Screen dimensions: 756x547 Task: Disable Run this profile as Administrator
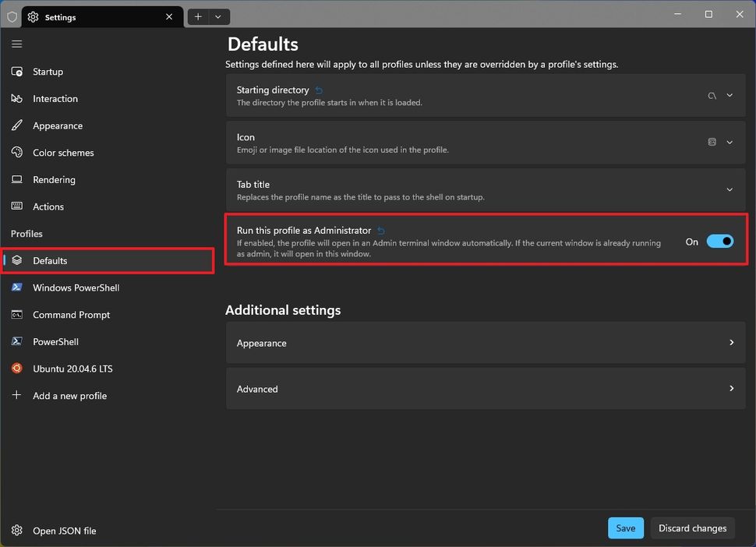point(719,241)
